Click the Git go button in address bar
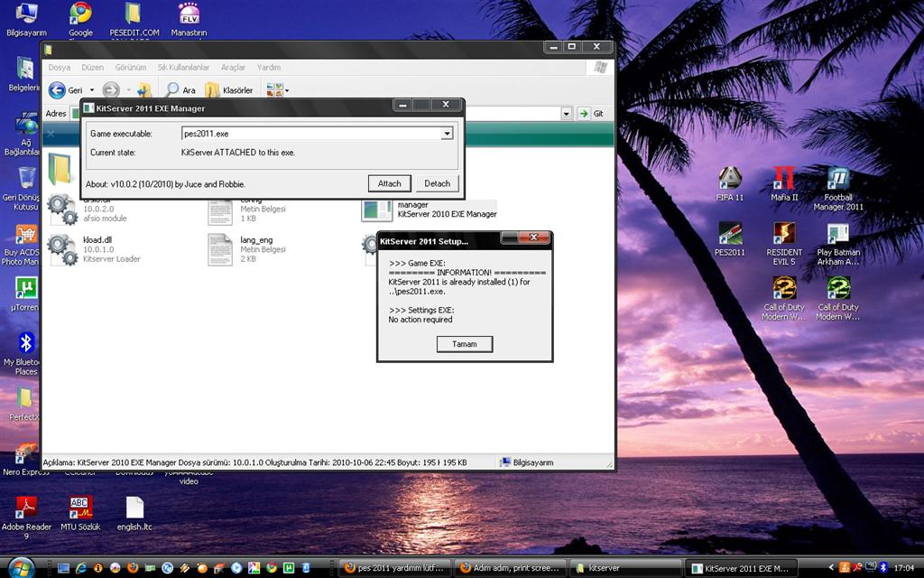924x578 pixels. tap(590, 113)
